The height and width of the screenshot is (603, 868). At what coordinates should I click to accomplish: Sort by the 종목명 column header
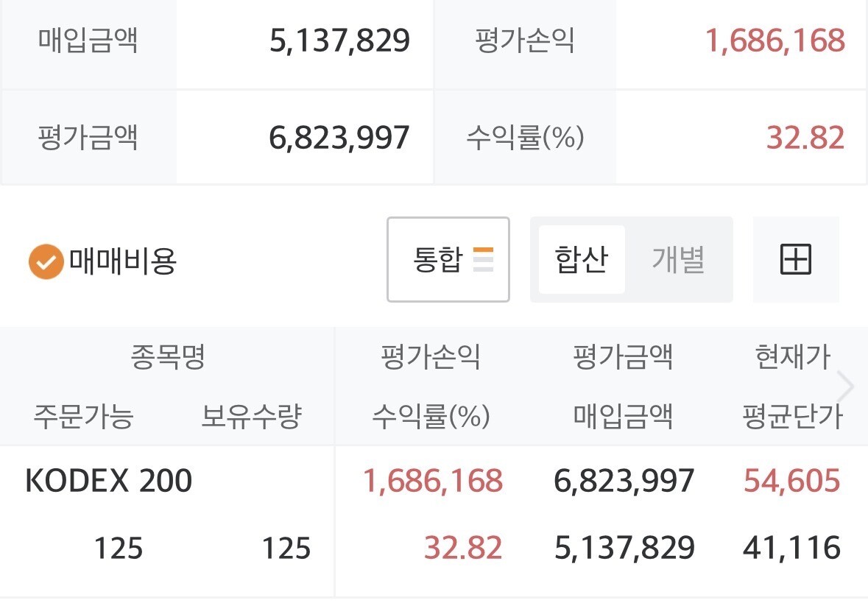167,358
